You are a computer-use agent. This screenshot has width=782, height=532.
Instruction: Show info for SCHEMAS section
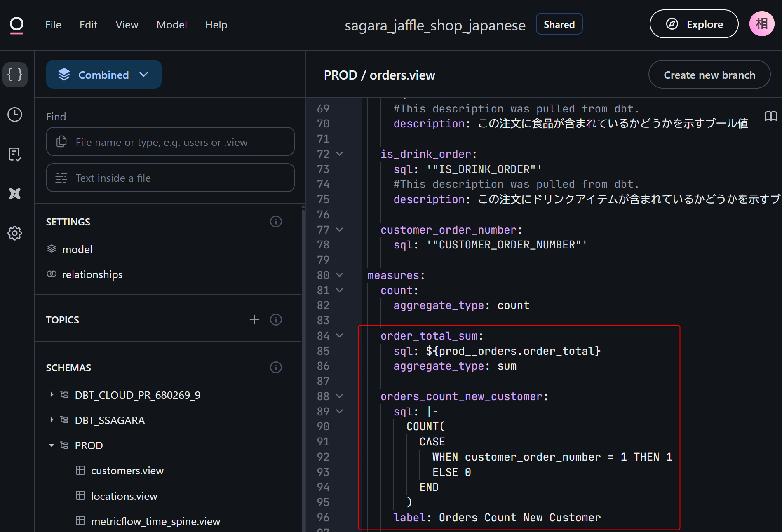(276, 368)
